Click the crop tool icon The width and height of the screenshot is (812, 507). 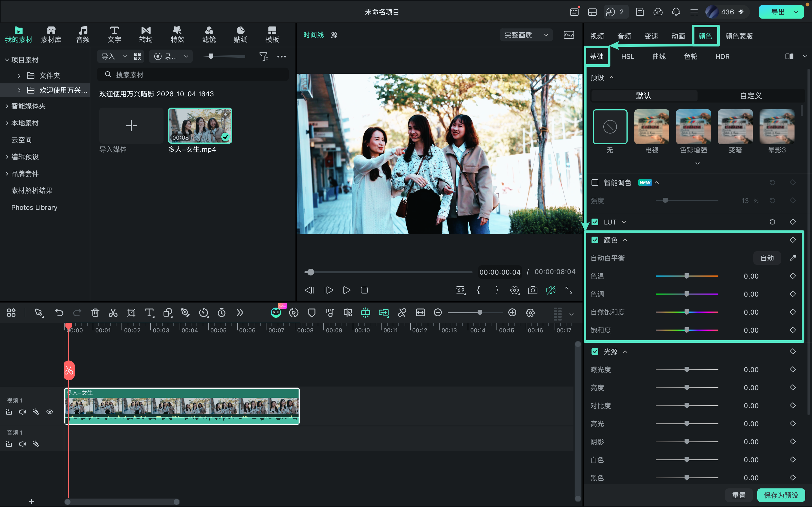pos(131,313)
